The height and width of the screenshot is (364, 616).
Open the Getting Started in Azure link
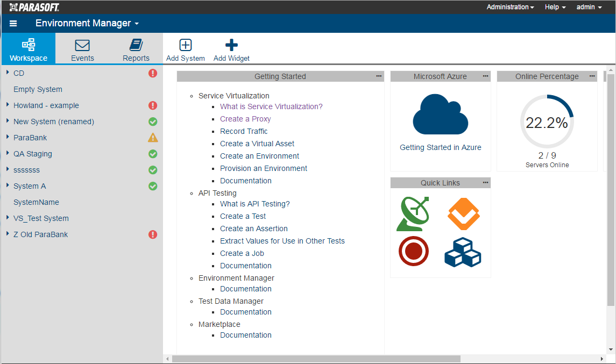pyautogui.click(x=441, y=147)
